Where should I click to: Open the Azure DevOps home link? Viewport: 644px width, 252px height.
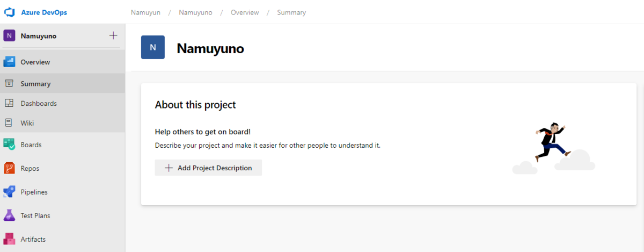44,12
